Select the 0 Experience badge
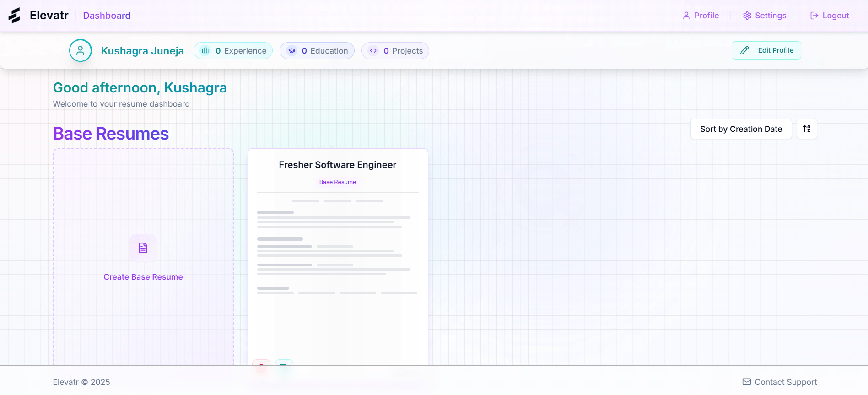Screen dimensions: 868x395 (233, 50)
